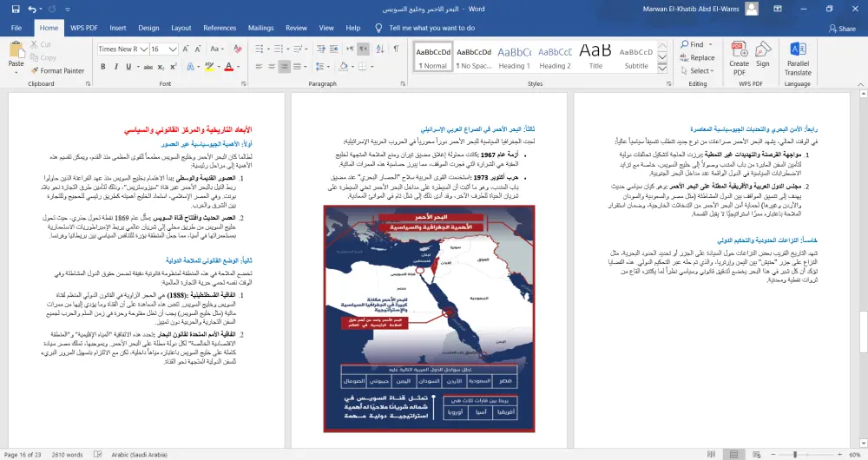Click the Decrease Indent icon
Screen dimensions: 868x460
click(x=320, y=49)
